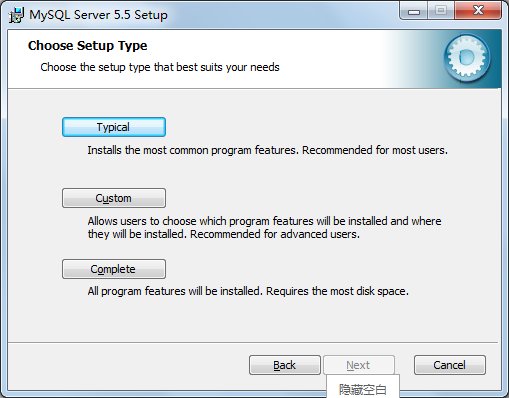
Task: Click the grayed-out Next button
Action: pyautogui.click(x=359, y=365)
